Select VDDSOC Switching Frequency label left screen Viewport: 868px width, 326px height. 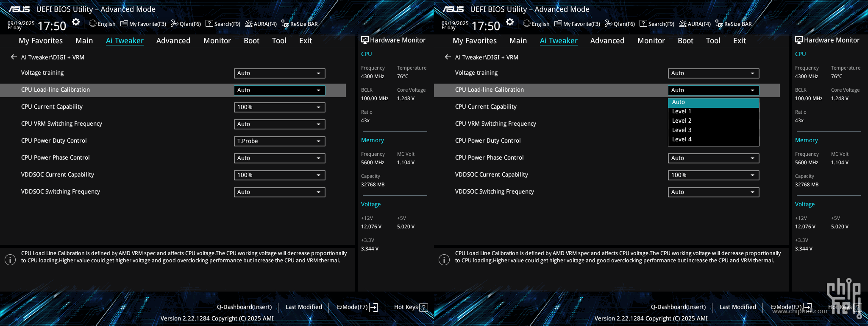tap(61, 191)
